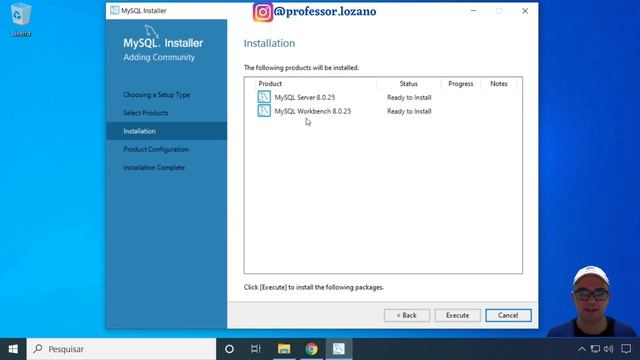Select the MySQL Installer taskbar icon
The image size is (640, 360).
coord(339,349)
